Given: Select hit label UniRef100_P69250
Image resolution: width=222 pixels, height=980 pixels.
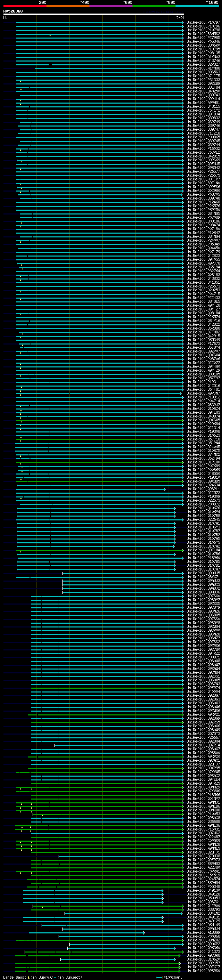Looking at the screenshot, I should pos(203,210).
